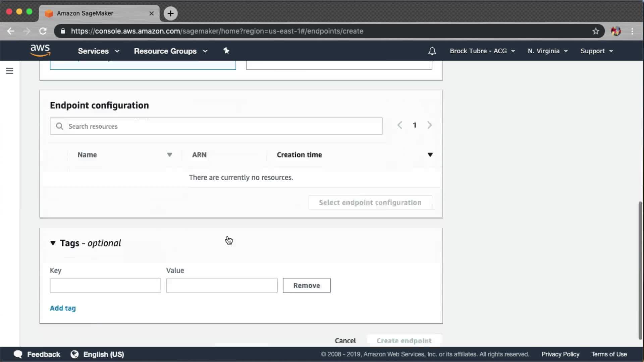Bookmark page with the star icon

595,31
